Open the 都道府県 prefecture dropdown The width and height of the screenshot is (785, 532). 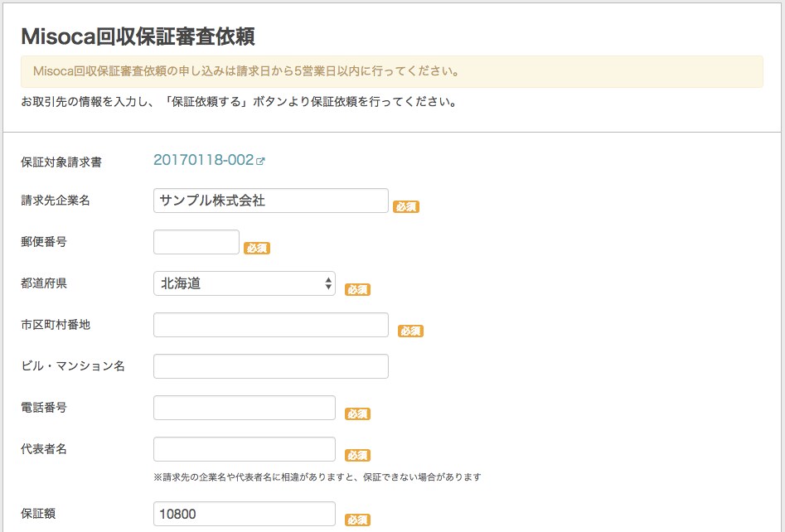(x=245, y=283)
